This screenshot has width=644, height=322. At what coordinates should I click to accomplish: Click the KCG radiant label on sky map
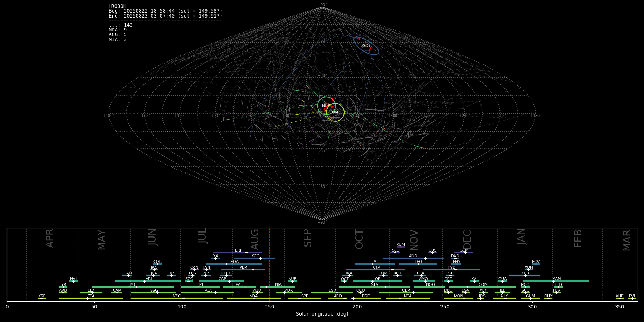366,45
